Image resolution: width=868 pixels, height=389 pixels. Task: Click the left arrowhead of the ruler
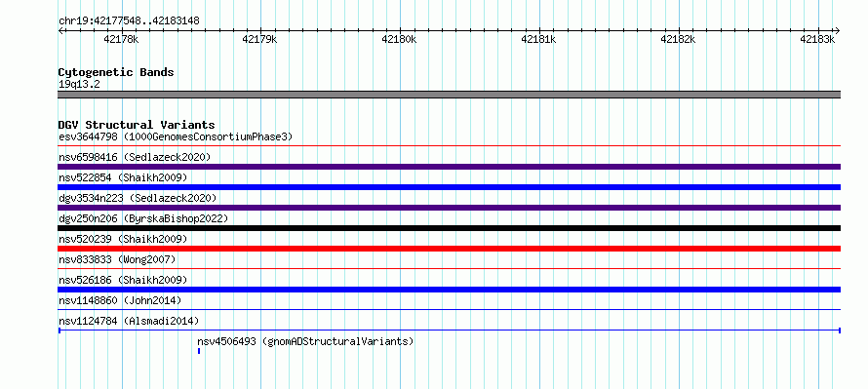(x=60, y=31)
